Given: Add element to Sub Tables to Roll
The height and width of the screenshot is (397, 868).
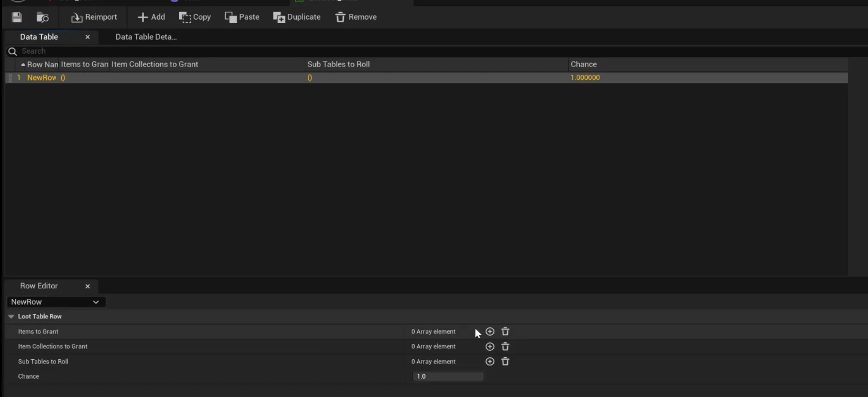Looking at the screenshot, I should [x=490, y=361].
